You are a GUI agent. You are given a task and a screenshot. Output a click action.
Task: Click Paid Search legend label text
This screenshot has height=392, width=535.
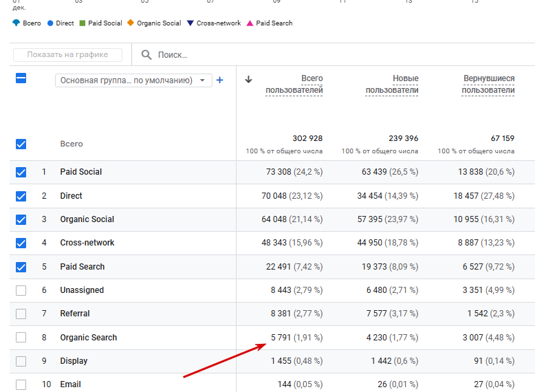pos(274,23)
